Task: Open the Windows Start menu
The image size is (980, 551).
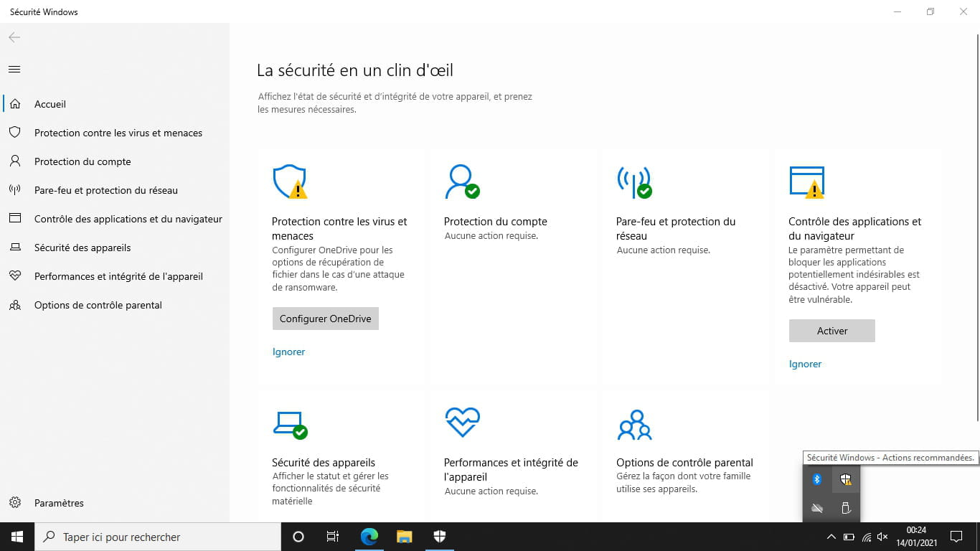Action: pos(17,537)
